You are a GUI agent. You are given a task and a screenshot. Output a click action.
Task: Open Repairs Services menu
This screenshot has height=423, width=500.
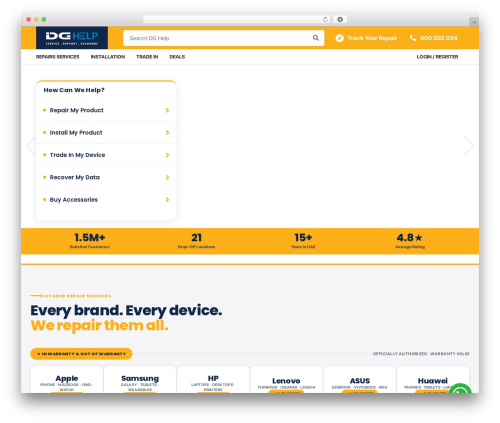pyautogui.click(x=58, y=57)
